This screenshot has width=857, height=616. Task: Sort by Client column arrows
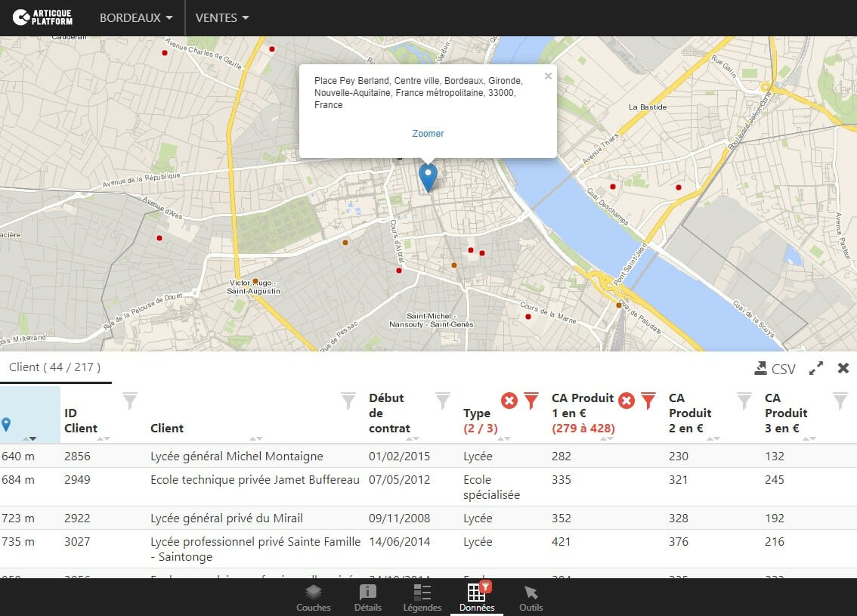tap(255, 438)
